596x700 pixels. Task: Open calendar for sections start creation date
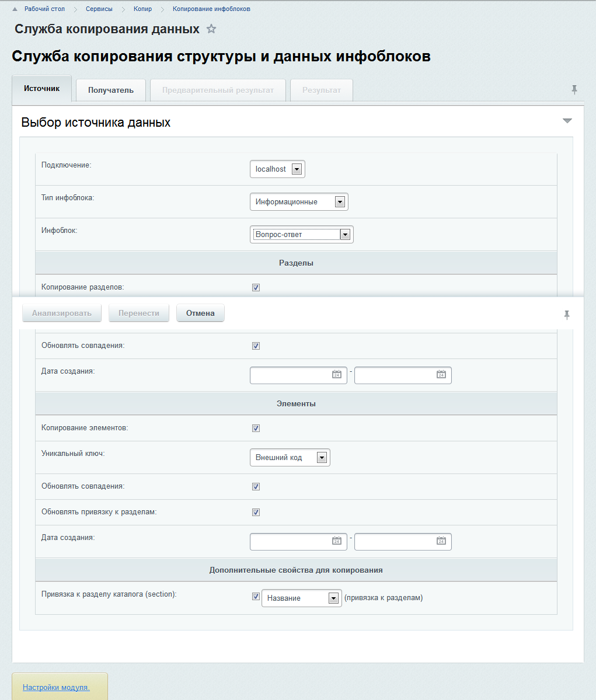click(x=336, y=375)
